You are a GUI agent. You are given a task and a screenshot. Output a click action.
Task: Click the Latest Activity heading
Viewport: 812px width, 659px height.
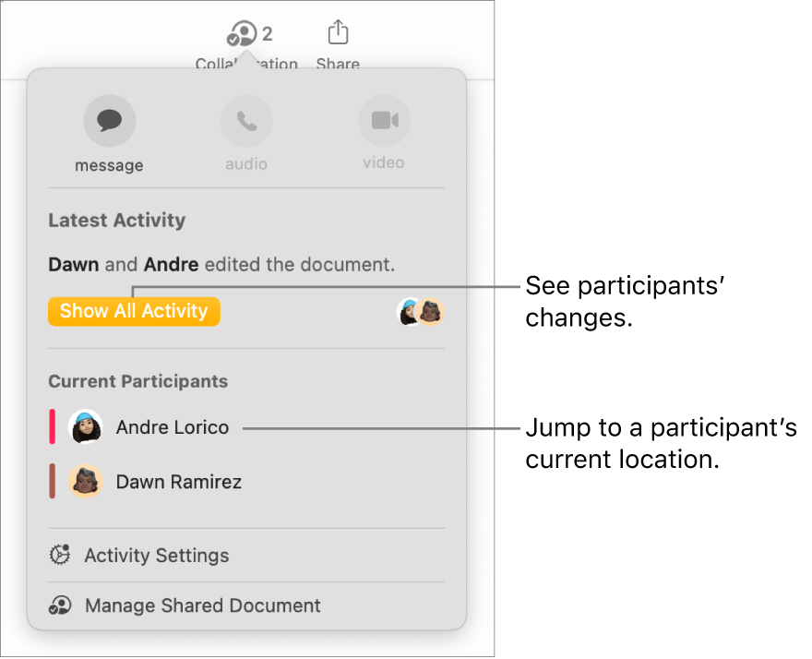tap(117, 221)
